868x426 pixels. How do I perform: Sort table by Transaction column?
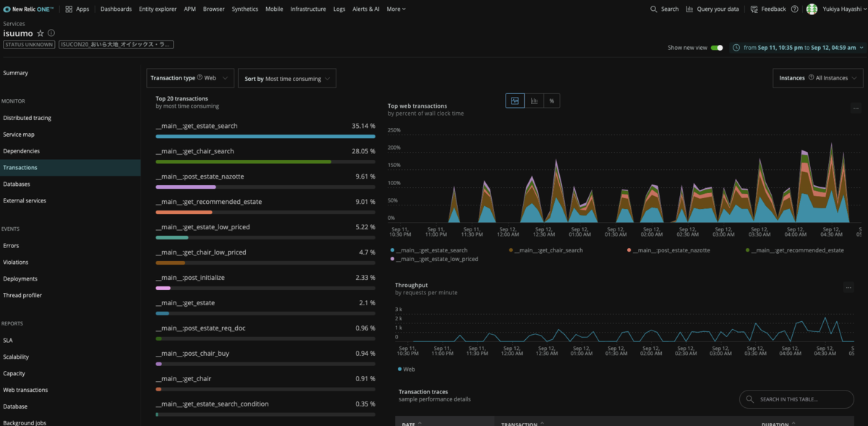(522, 424)
